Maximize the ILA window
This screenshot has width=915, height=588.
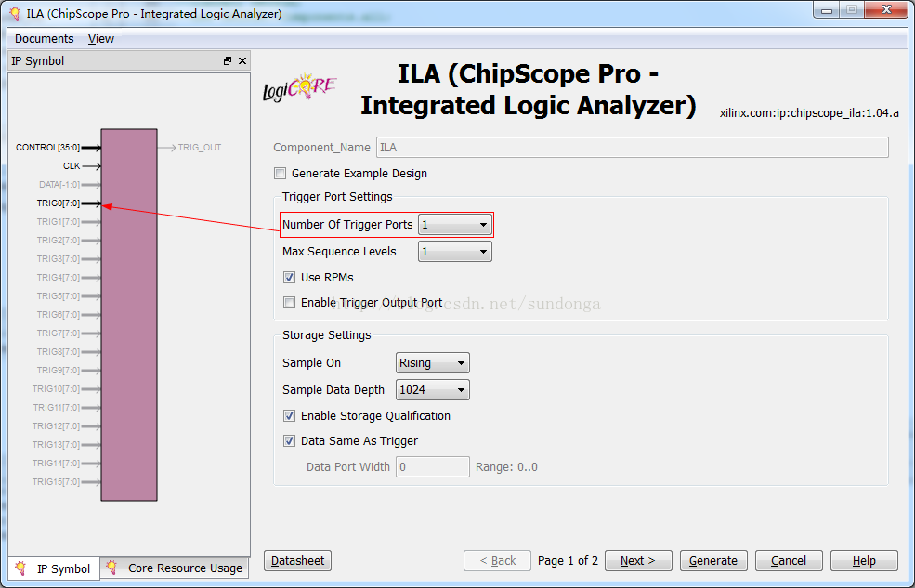[x=852, y=10]
